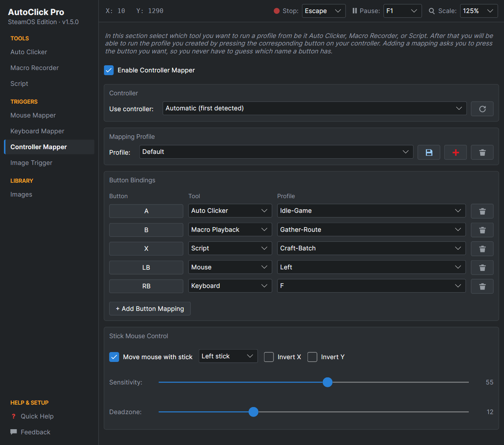The image size is (504, 445).
Task: Open the Script sidebar section
Action: tap(49, 83)
